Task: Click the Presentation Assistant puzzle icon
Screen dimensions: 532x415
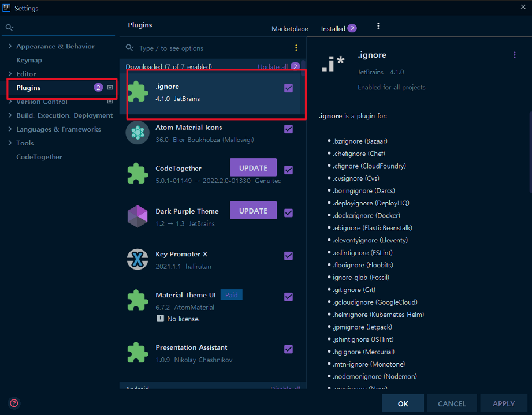Action: click(137, 353)
